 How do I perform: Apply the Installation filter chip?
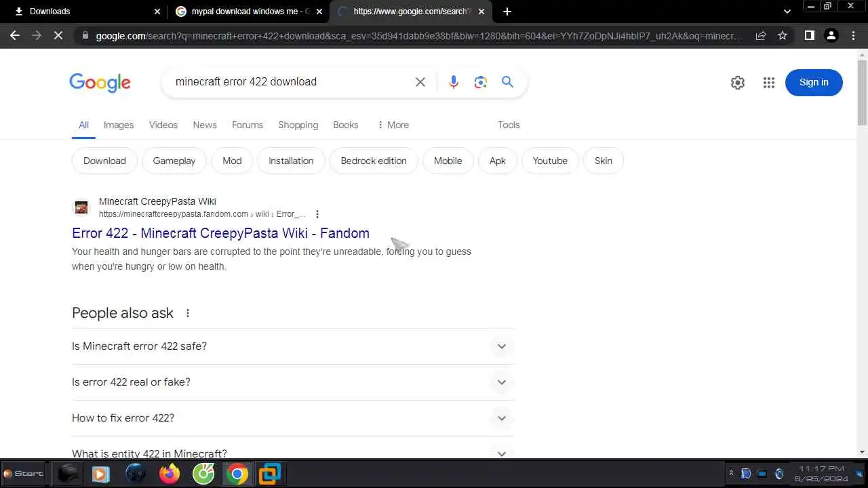coord(291,161)
